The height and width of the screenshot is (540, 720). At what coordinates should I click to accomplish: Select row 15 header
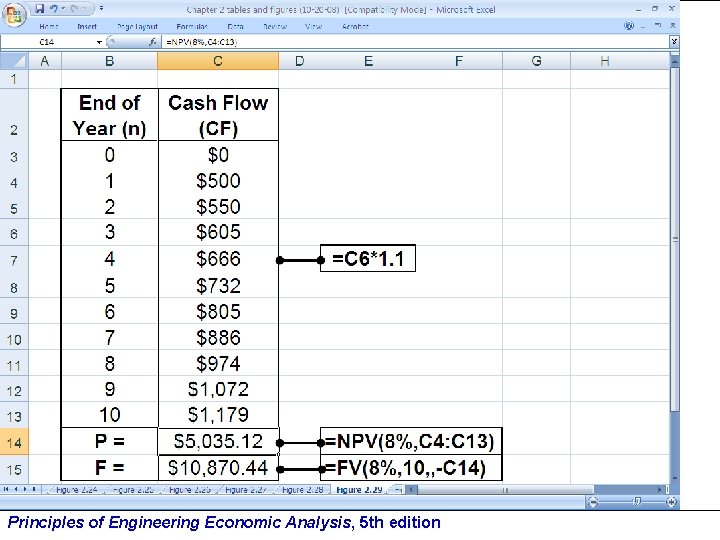(14, 469)
